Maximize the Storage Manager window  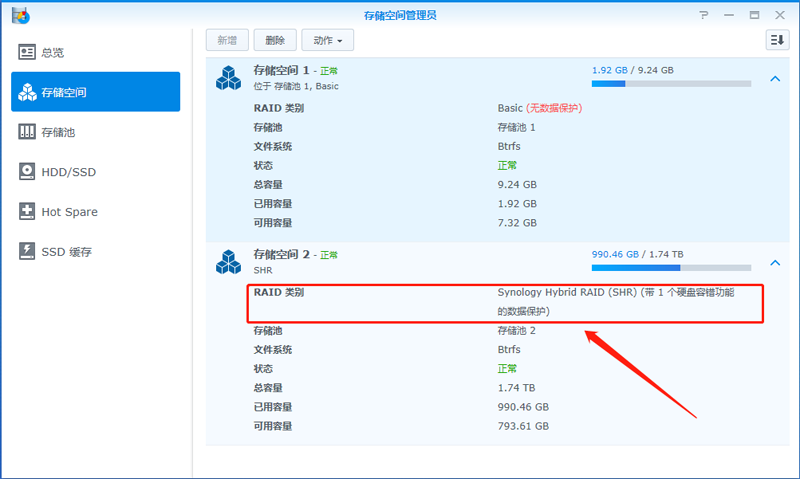tap(754, 15)
